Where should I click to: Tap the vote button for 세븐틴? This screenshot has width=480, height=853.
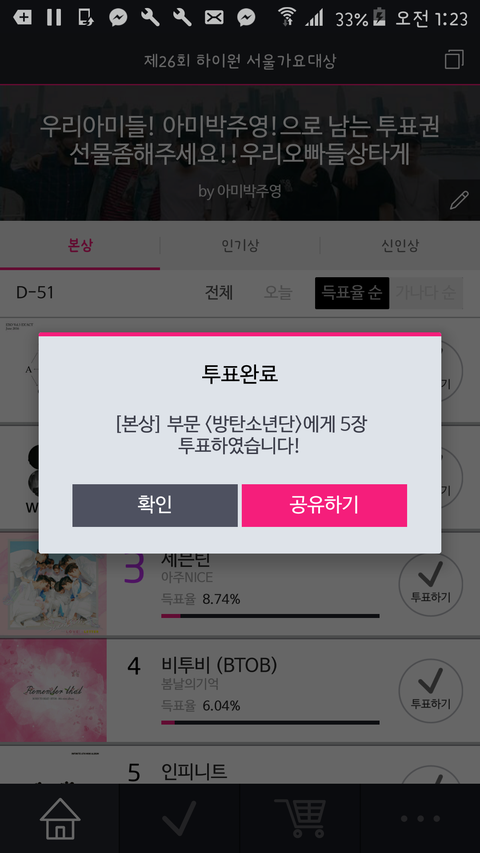tap(430, 584)
